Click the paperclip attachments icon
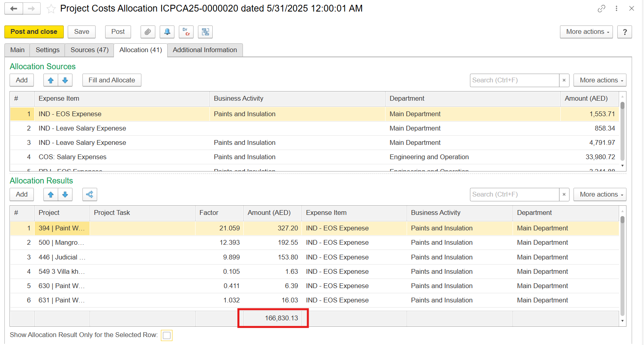Viewport: 644px width, 345px height. click(147, 32)
